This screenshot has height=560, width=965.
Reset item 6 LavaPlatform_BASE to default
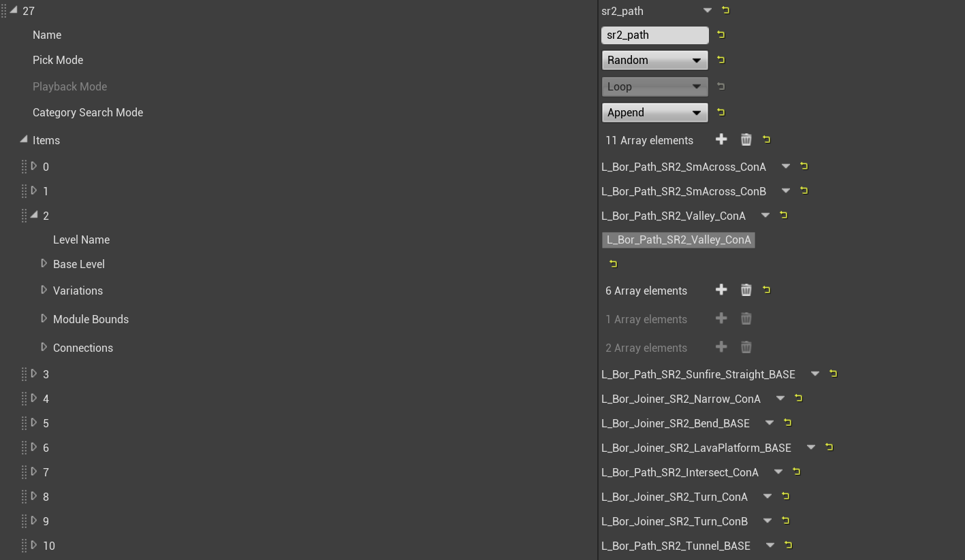(x=829, y=447)
